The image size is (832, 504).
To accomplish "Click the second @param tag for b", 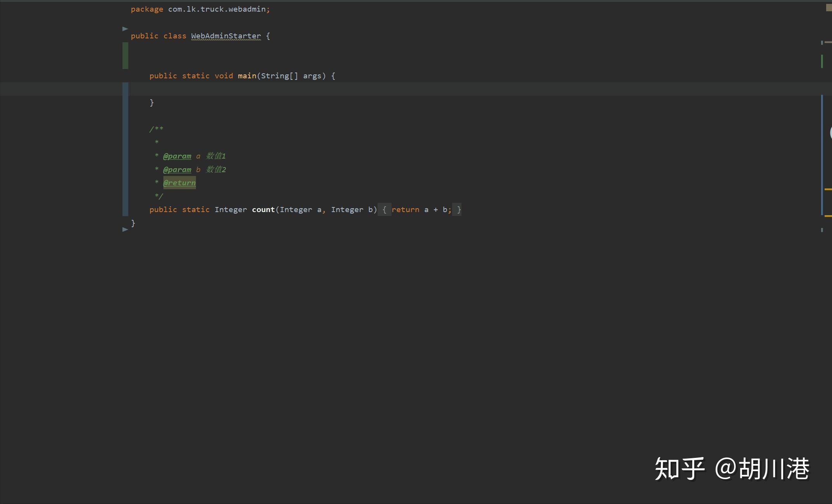I will (177, 170).
